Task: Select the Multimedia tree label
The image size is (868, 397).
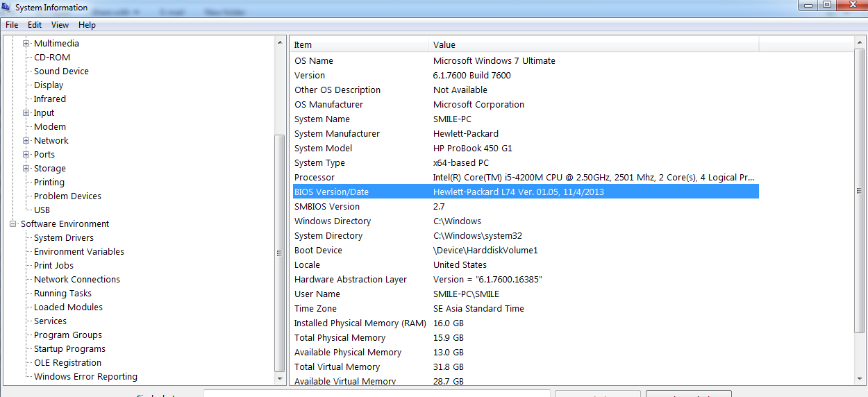Action: point(56,43)
